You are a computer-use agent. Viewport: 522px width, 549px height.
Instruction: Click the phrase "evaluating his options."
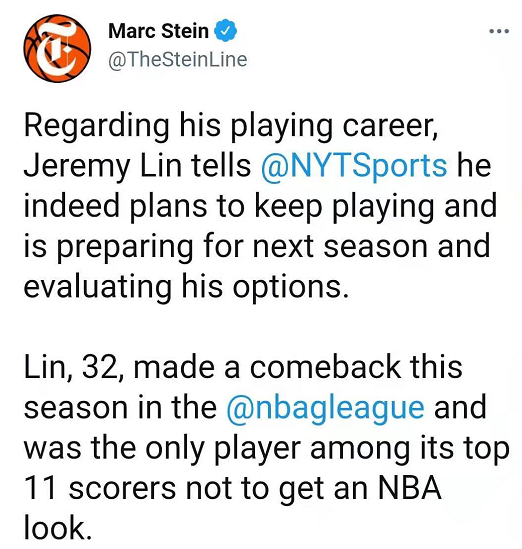point(187,287)
